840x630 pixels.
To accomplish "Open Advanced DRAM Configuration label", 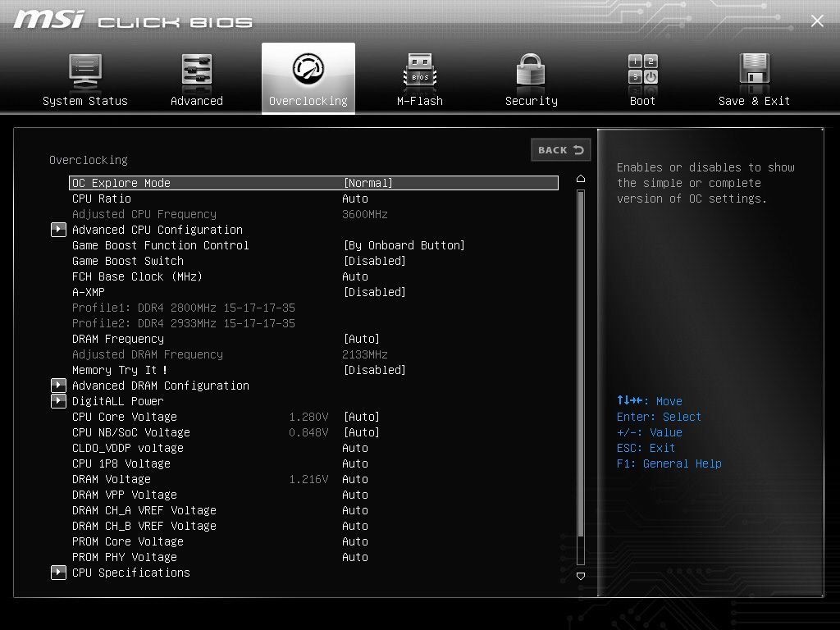I will point(161,386).
